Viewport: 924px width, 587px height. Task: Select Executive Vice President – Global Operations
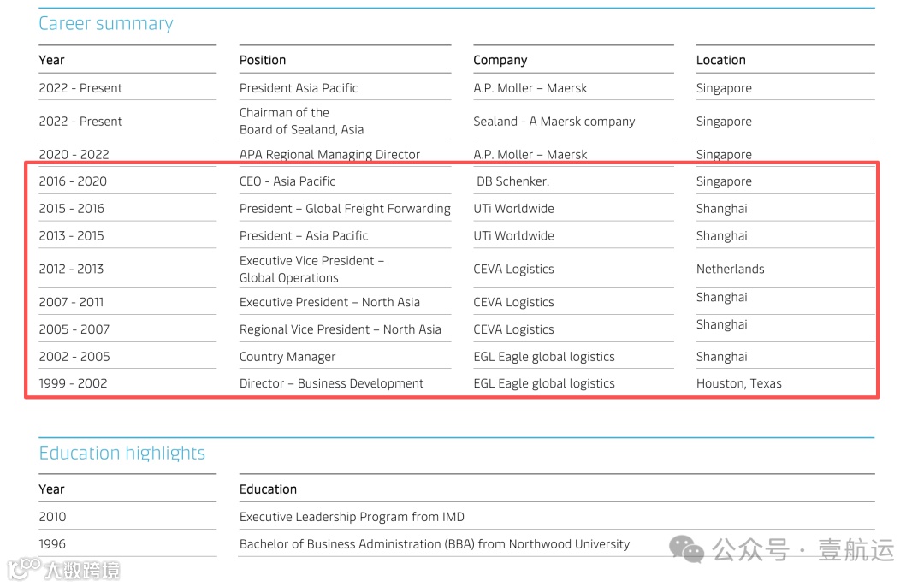tap(311, 269)
